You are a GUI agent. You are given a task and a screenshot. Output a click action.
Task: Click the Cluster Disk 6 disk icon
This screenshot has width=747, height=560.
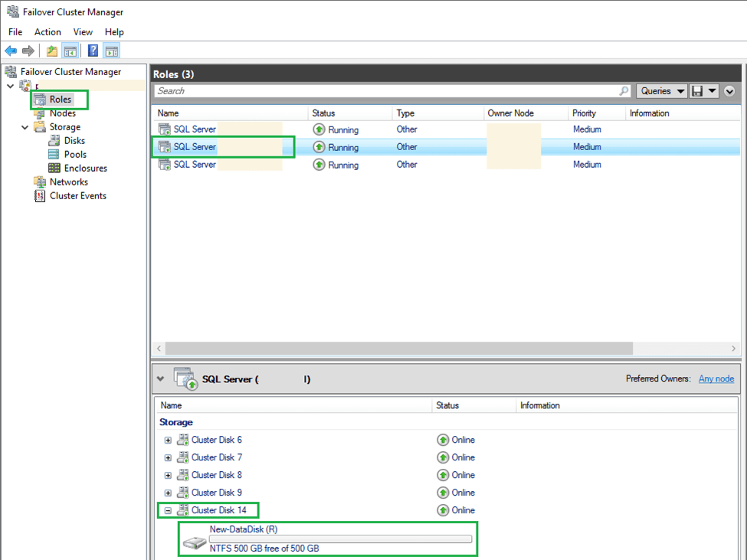click(183, 440)
